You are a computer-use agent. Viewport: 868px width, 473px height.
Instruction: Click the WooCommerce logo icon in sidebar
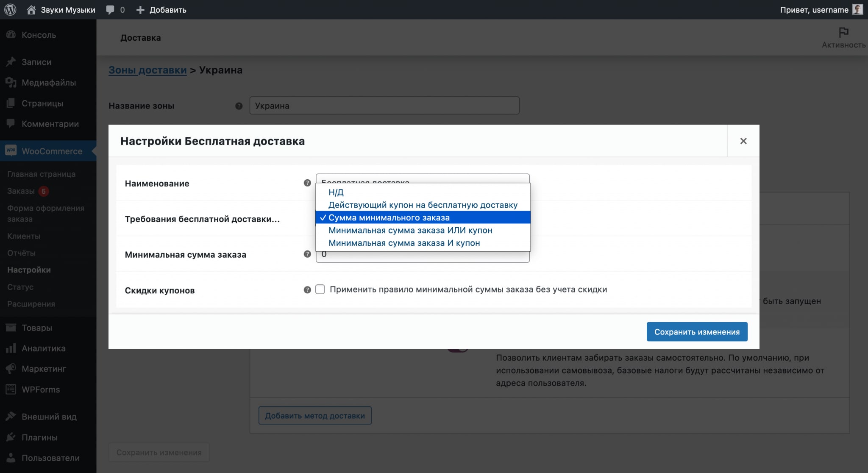tap(11, 151)
